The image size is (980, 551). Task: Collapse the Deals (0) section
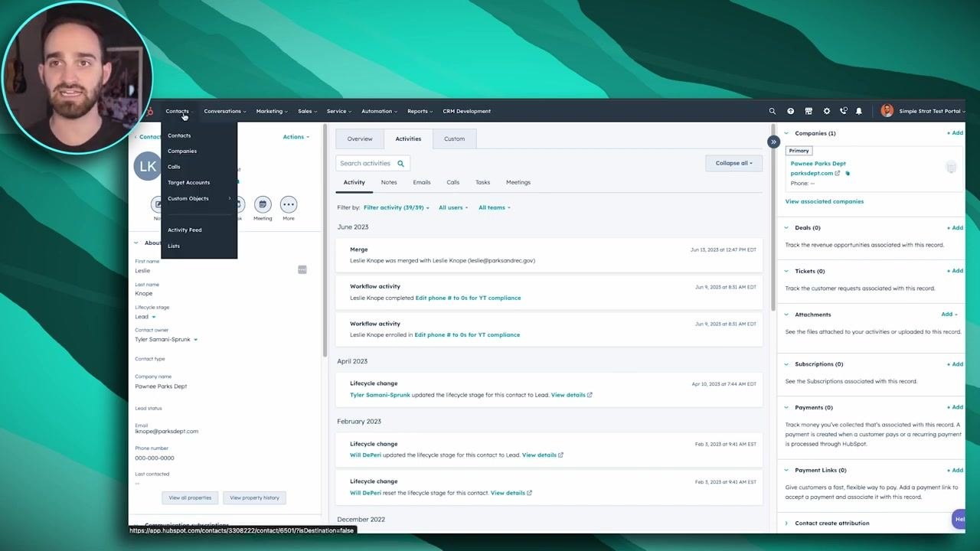point(786,228)
